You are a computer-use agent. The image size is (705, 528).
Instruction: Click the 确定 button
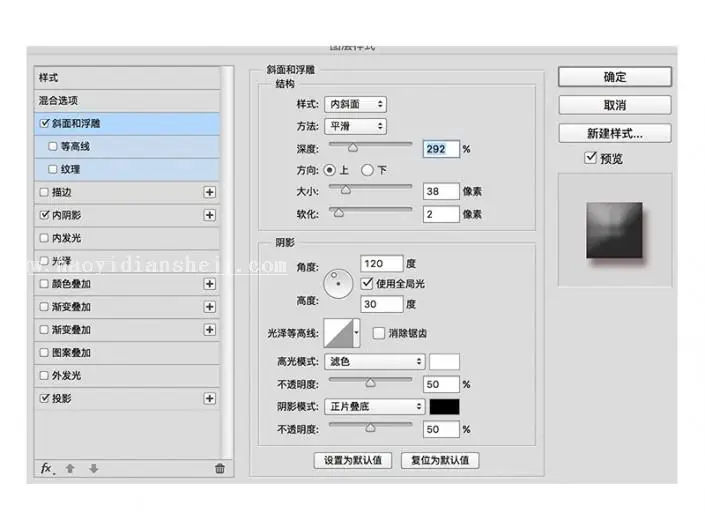coord(615,77)
